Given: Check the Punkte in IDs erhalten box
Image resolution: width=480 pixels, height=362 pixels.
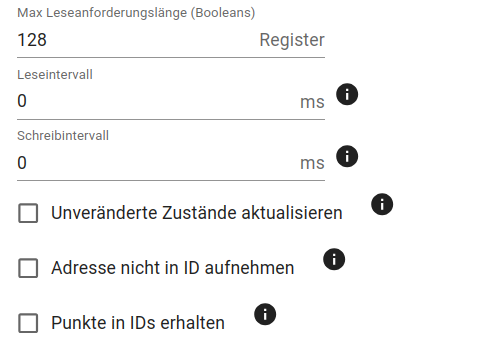Looking at the screenshot, I should pyautogui.click(x=28, y=323).
